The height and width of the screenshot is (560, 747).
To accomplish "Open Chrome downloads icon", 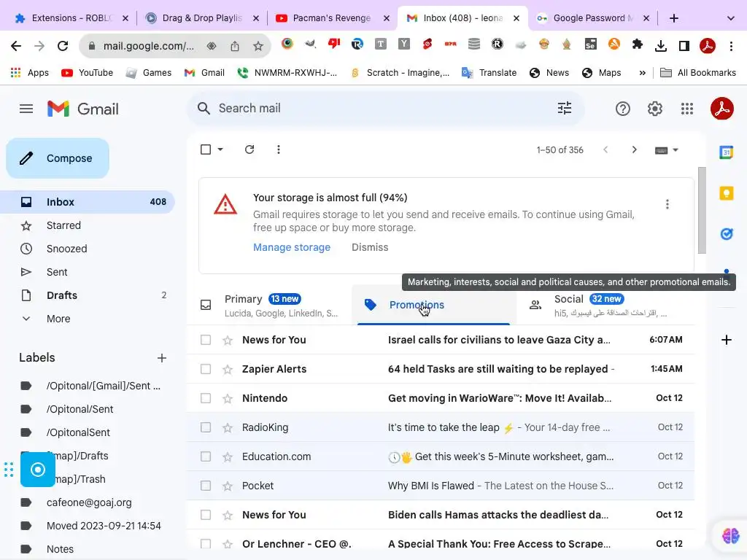I will pos(660,46).
